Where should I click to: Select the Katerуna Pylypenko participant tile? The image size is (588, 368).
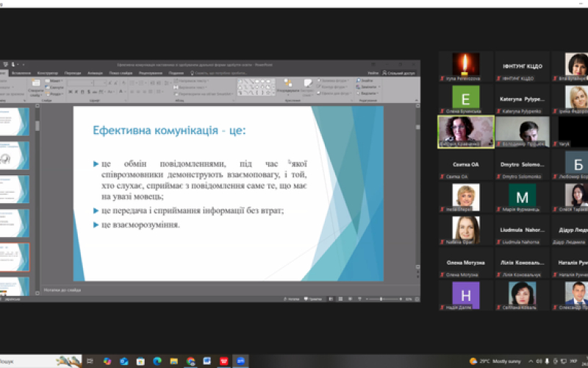click(522, 99)
